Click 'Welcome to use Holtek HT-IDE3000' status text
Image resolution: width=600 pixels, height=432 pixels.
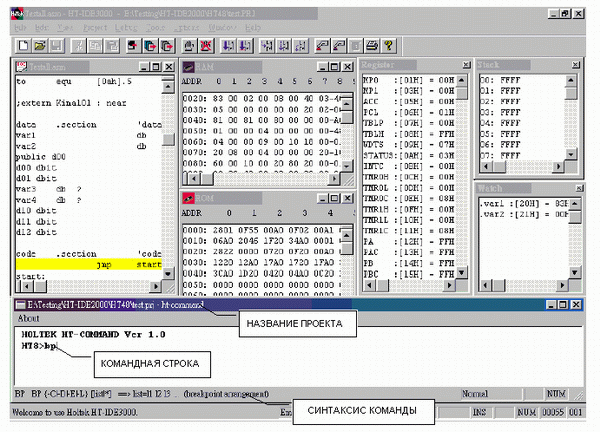75,412
